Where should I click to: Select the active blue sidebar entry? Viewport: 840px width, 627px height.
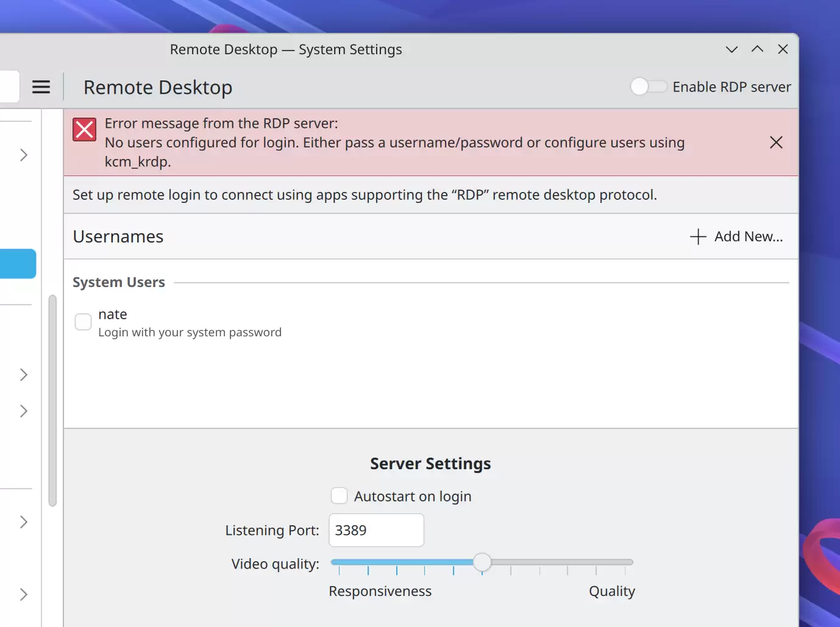coord(17,263)
